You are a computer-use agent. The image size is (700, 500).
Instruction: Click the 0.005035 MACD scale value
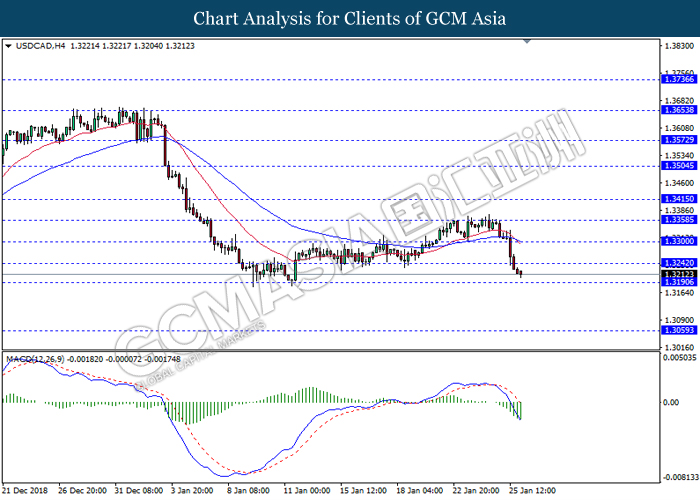click(x=679, y=358)
